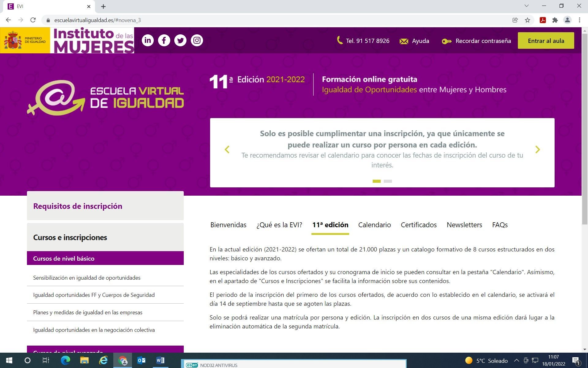View site information via the padlock icon
This screenshot has width=588, height=368.
point(48,20)
